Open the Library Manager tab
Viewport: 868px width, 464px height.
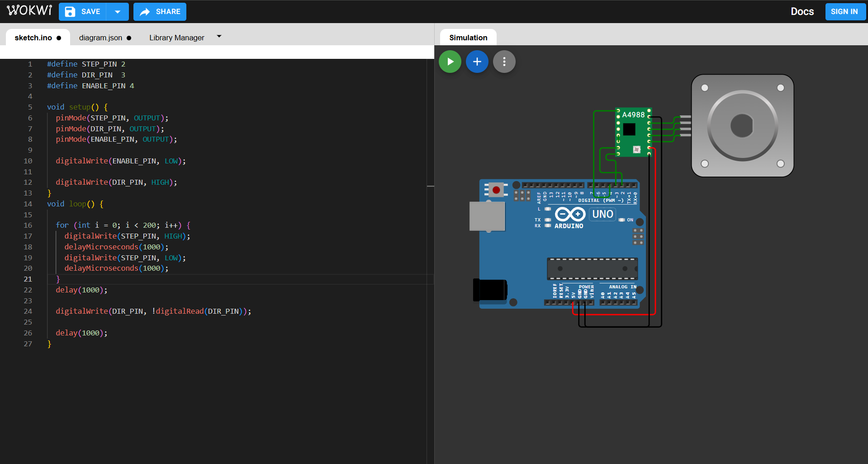[177, 38]
